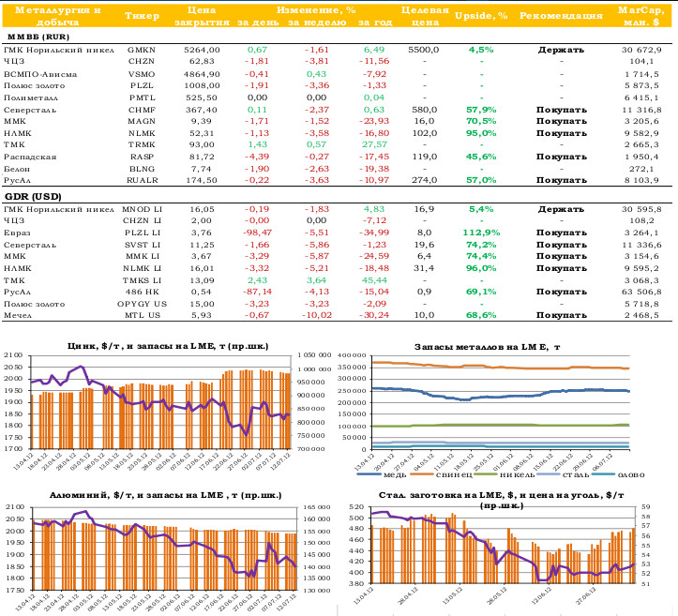Click the 'Рекомендация' column header
This screenshot has height=616, width=678.
click(561, 16)
